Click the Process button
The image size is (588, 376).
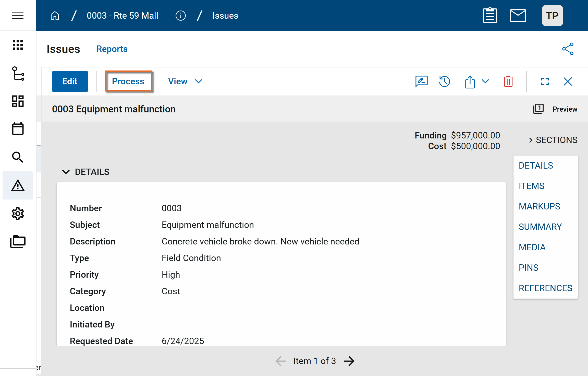pos(128,81)
